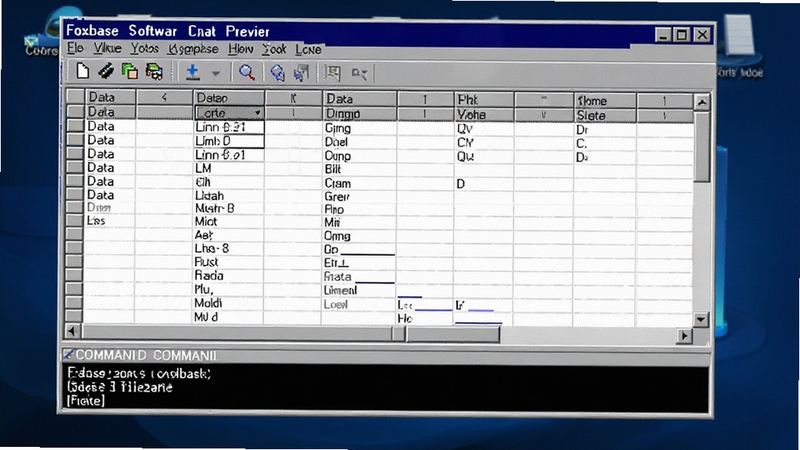The height and width of the screenshot is (450, 800).
Task: Click the horizontal scrollbar thumb
Action: tap(452, 334)
